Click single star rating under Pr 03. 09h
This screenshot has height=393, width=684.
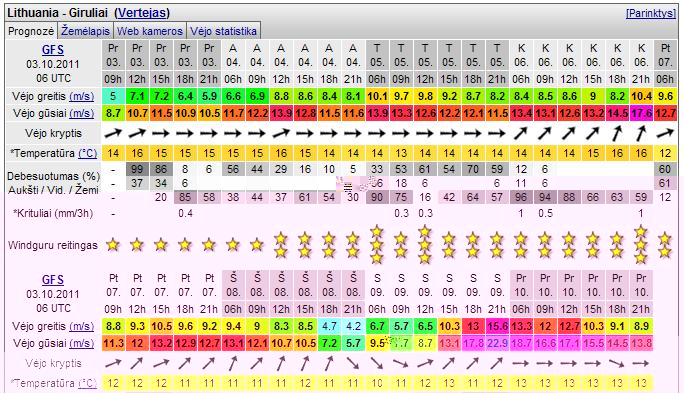pyautogui.click(x=113, y=245)
